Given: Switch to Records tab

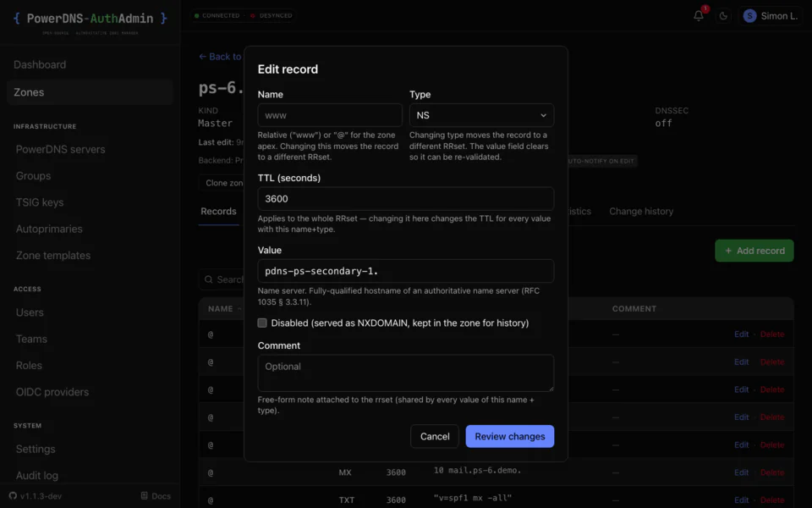Looking at the screenshot, I should pyautogui.click(x=218, y=212).
